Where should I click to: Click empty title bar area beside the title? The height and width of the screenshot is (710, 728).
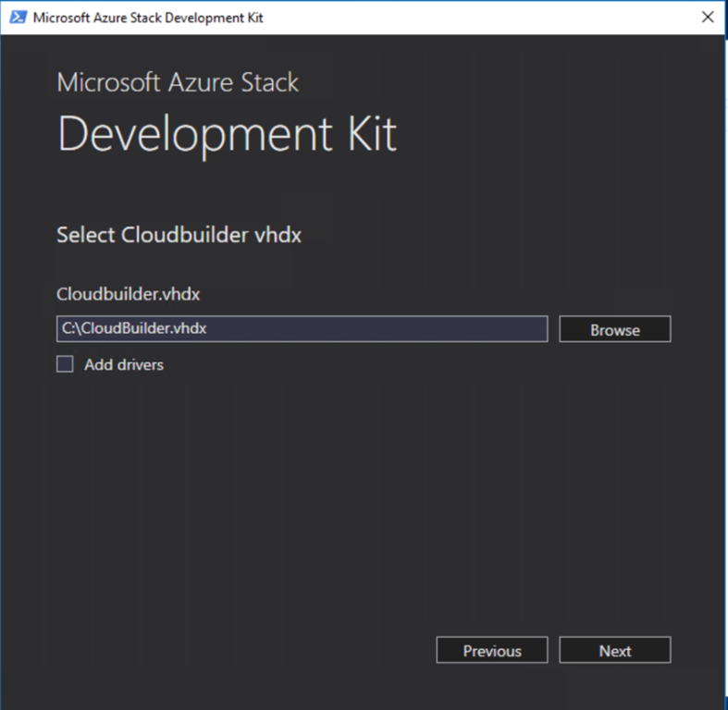click(463, 17)
